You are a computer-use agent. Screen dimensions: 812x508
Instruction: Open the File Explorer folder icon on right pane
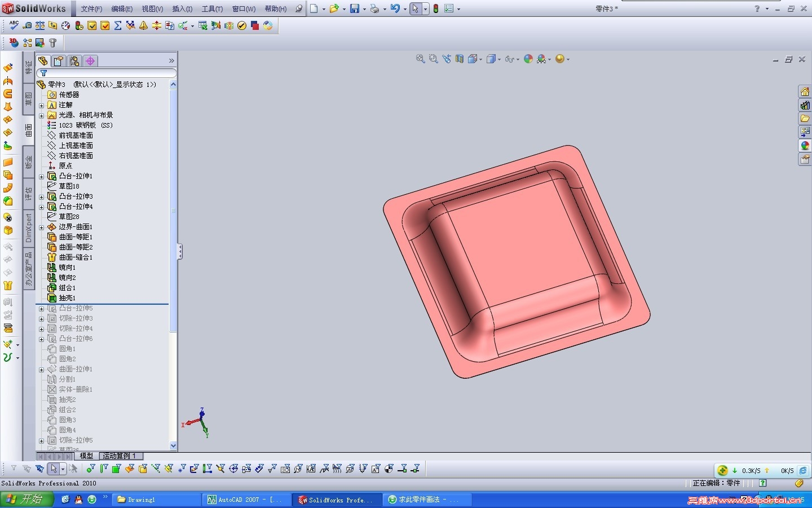coord(805,119)
